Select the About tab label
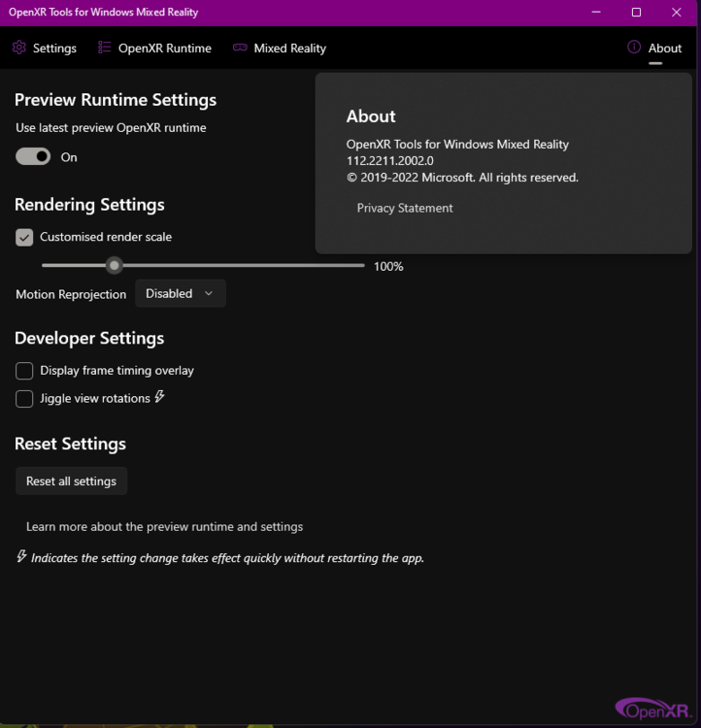The height and width of the screenshot is (728, 701). (665, 48)
